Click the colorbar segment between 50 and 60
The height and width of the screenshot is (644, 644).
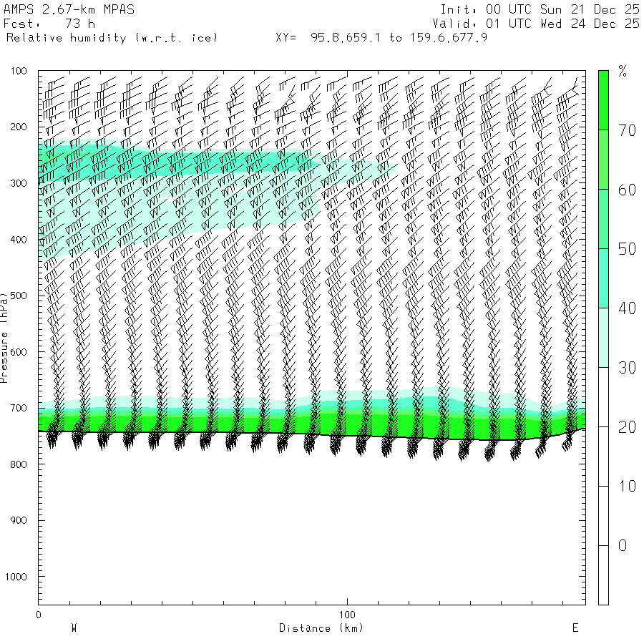tap(603, 219)
